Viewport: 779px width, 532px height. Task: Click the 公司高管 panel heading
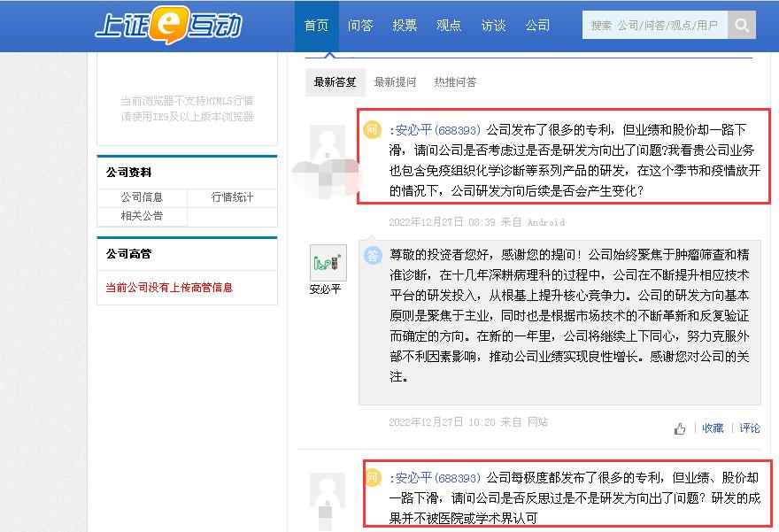pos(128,254)
